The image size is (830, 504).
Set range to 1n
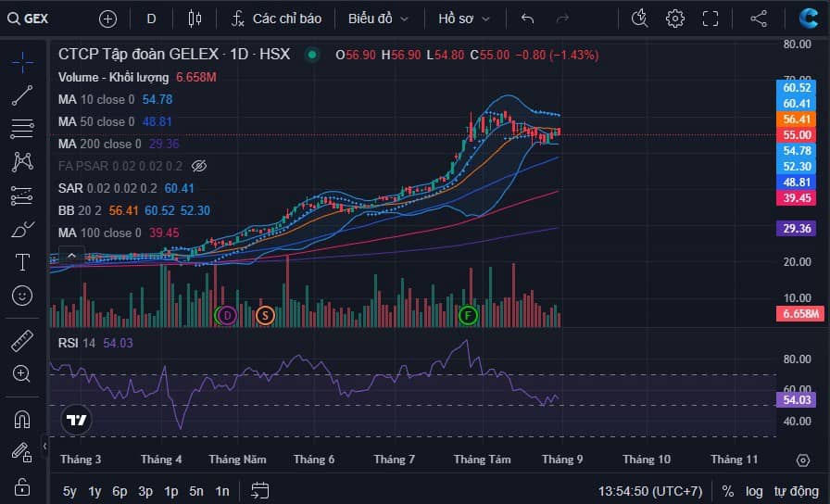tap(221, 491)
